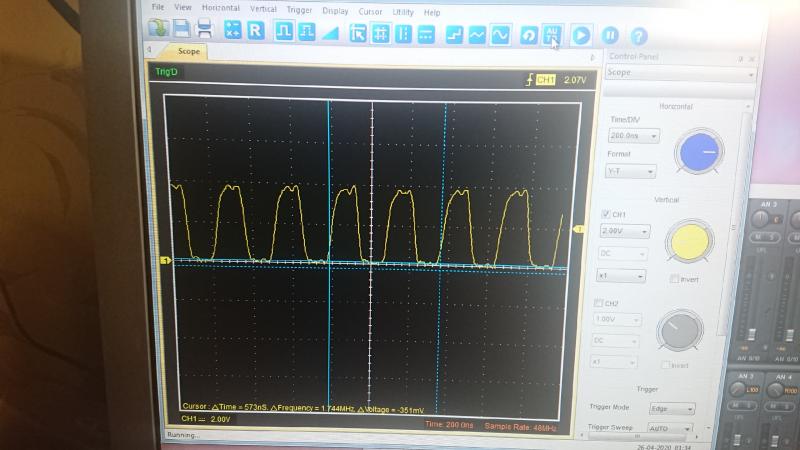The image size is (800, 450).
Task: Click the save (floppy disk) toolbar icon
Action: [x=182, y=32]
